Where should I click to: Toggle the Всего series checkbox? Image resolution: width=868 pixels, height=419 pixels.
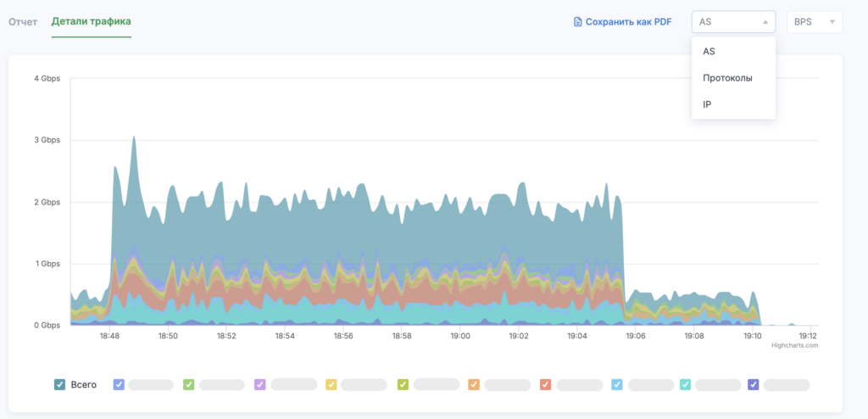coord(60,384)
